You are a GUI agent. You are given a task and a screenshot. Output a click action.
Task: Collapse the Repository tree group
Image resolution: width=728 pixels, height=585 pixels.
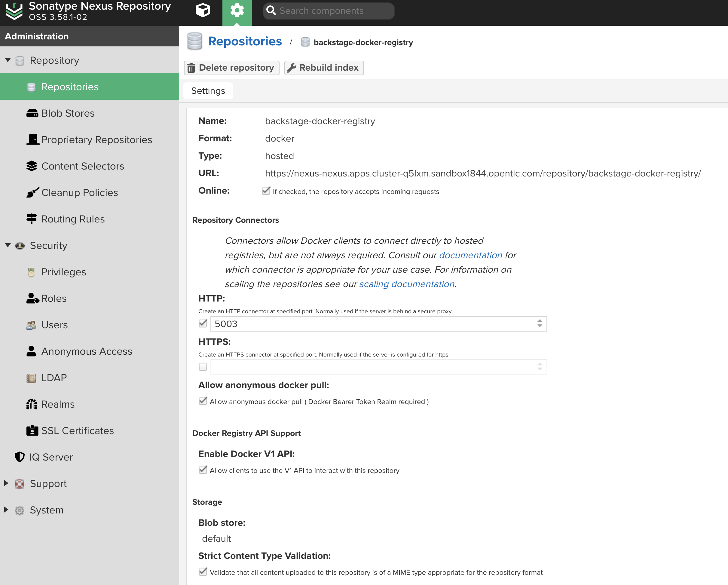pos(8,60)
